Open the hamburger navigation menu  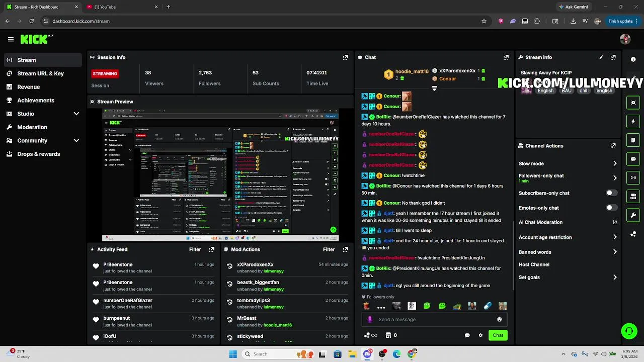(11, 39)
